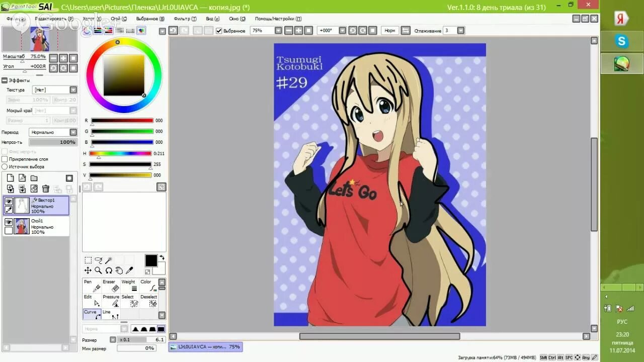
Task: Open the Выбранное menu
Action: (x=150, y=19)
